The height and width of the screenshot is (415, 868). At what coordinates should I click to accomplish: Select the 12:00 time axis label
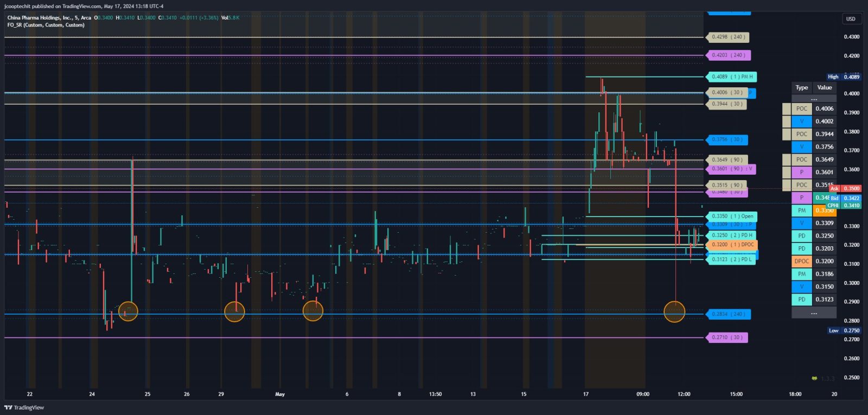point(684,394)
